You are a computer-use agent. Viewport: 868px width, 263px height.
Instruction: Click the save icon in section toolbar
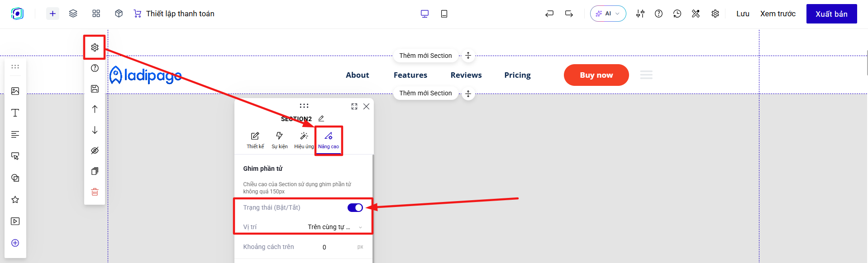tap(95, 89)
